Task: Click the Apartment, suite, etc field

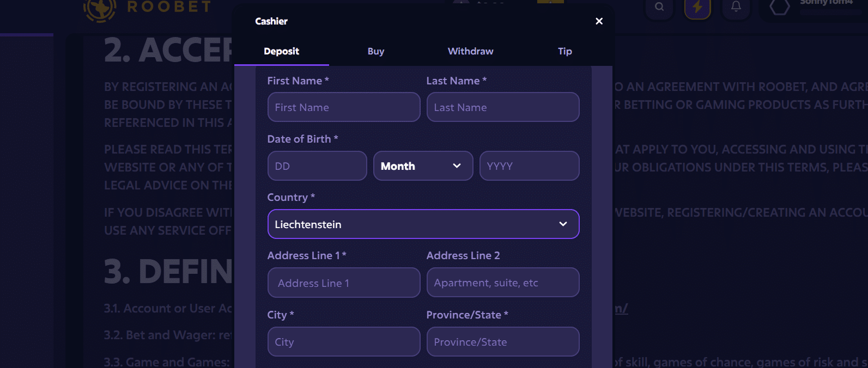Action: [502, 282]
